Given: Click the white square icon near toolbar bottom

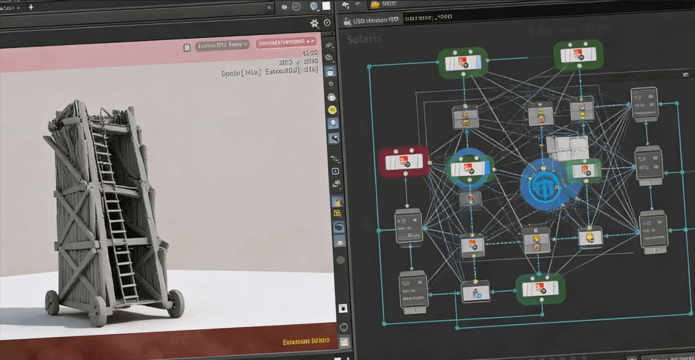Looking at the screenshot, I should coord(343,308).
